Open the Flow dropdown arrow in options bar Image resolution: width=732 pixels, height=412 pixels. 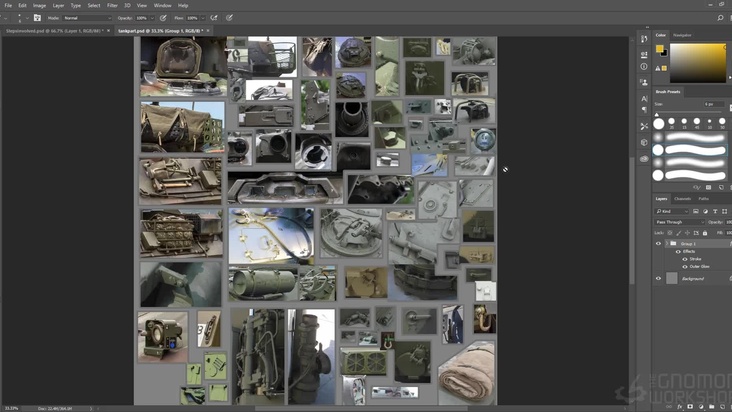pyautogui.click(x=203, y=18)
